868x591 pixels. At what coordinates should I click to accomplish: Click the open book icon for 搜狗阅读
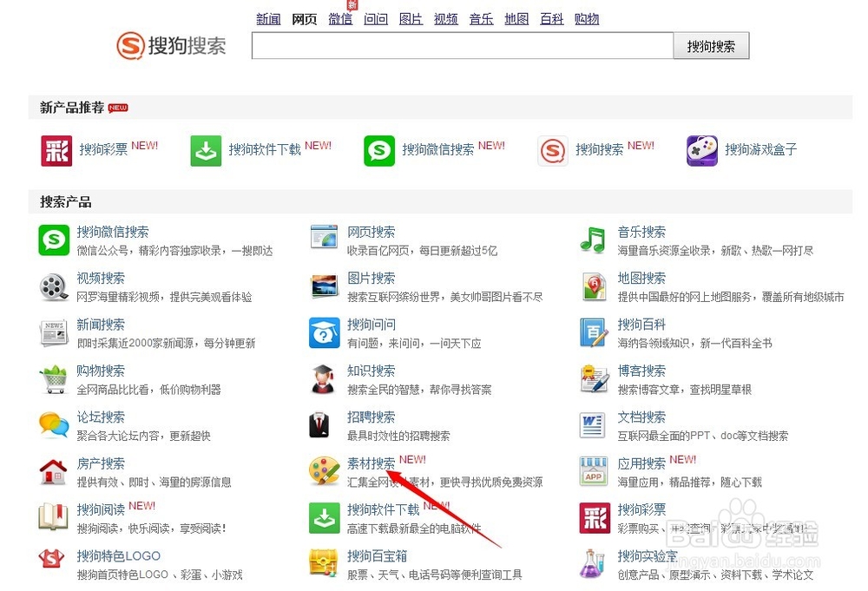[54, 517]
